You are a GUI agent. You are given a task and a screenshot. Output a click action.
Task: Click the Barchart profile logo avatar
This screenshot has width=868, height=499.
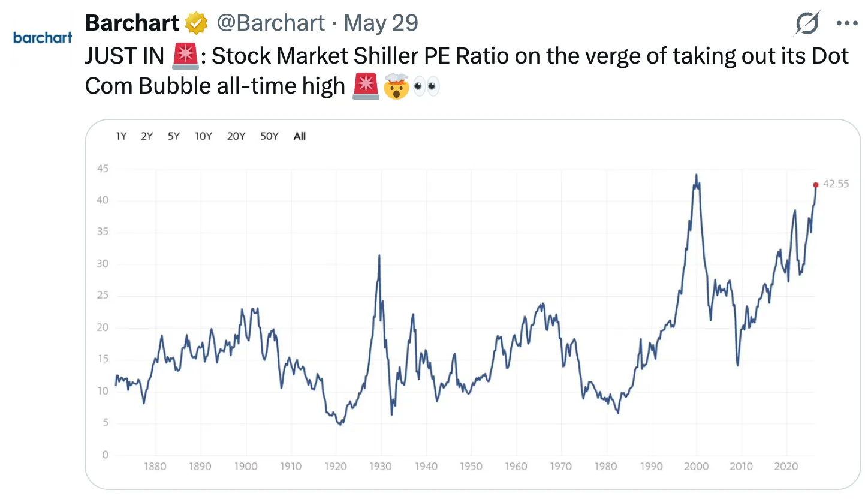click(x=43, y=38)
